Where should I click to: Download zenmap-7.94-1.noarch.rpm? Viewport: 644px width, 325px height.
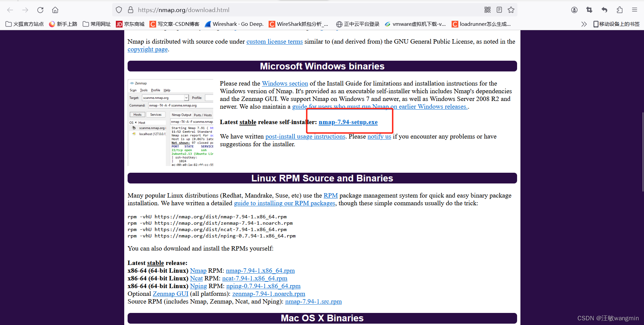269,294
